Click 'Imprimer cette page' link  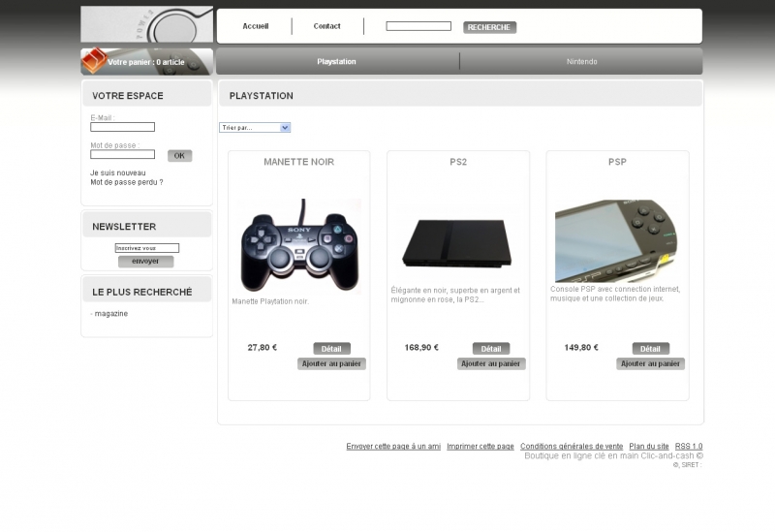(480, 447)
